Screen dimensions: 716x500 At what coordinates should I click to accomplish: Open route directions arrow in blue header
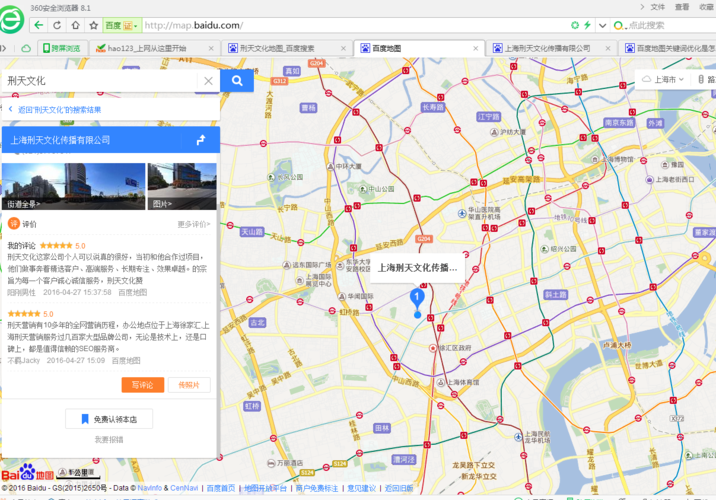pos(200,140)
